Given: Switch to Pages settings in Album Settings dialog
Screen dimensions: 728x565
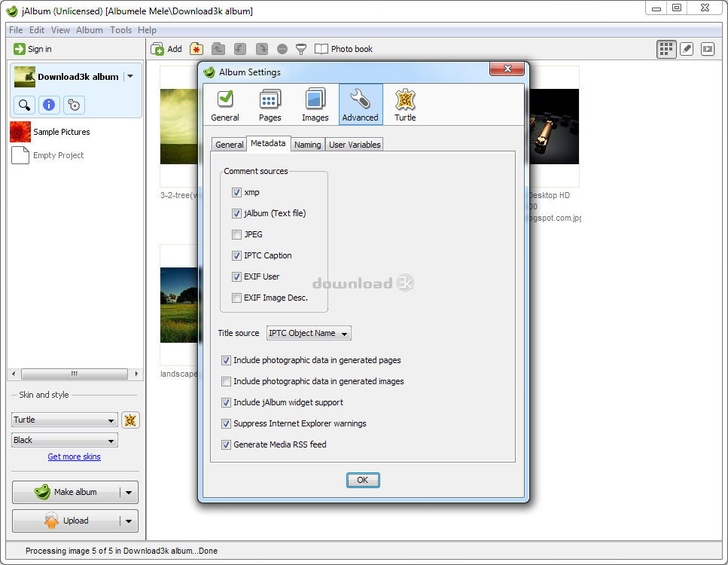Looking at the screenshot, I should pos(270,104).
